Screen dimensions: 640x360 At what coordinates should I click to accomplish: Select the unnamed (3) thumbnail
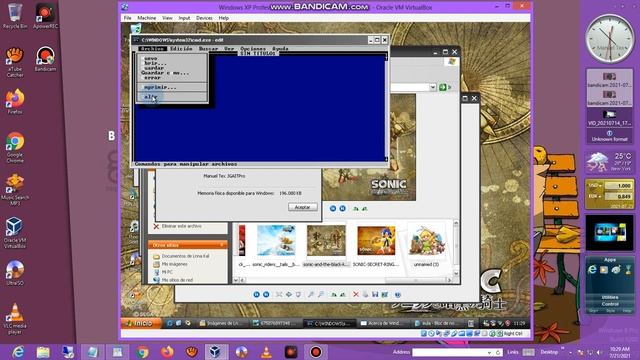click(x=426, y=245)
